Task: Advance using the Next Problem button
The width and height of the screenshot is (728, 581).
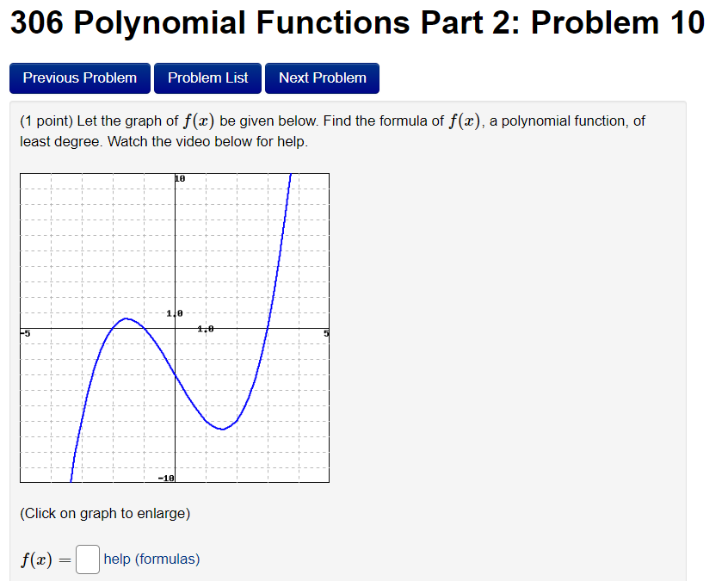Action: (322, 77)
